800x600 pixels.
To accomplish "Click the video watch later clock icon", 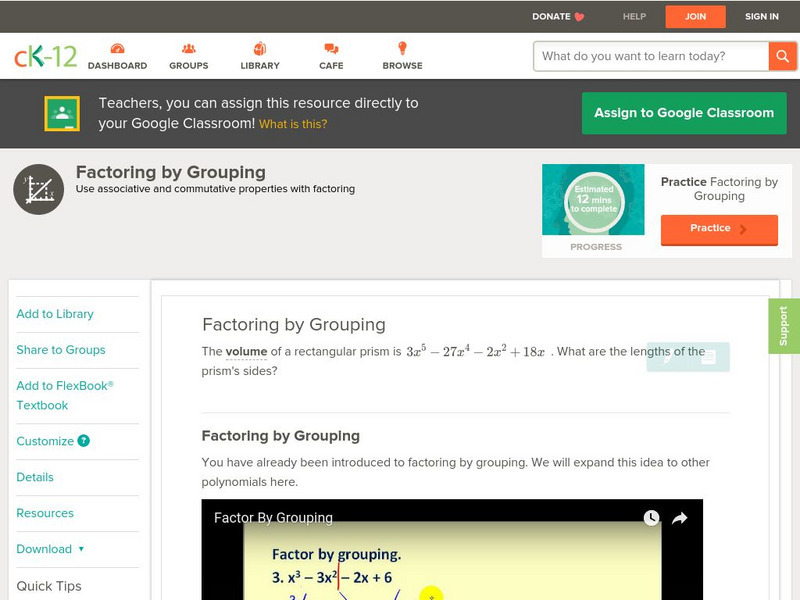I will click(651, 518).
